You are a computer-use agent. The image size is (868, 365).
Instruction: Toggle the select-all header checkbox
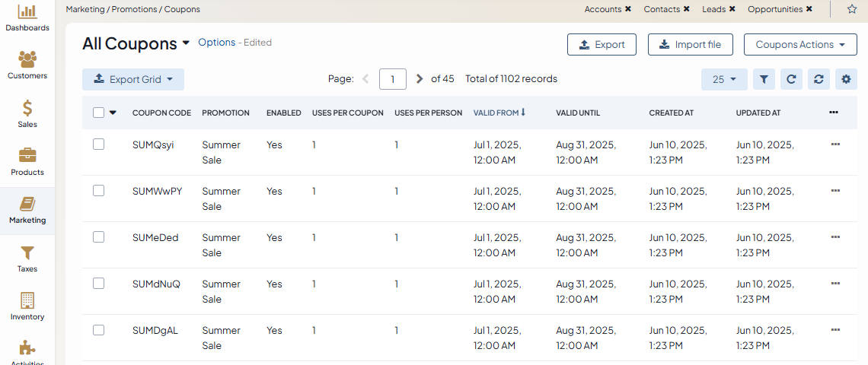click(x=98, y=113)
